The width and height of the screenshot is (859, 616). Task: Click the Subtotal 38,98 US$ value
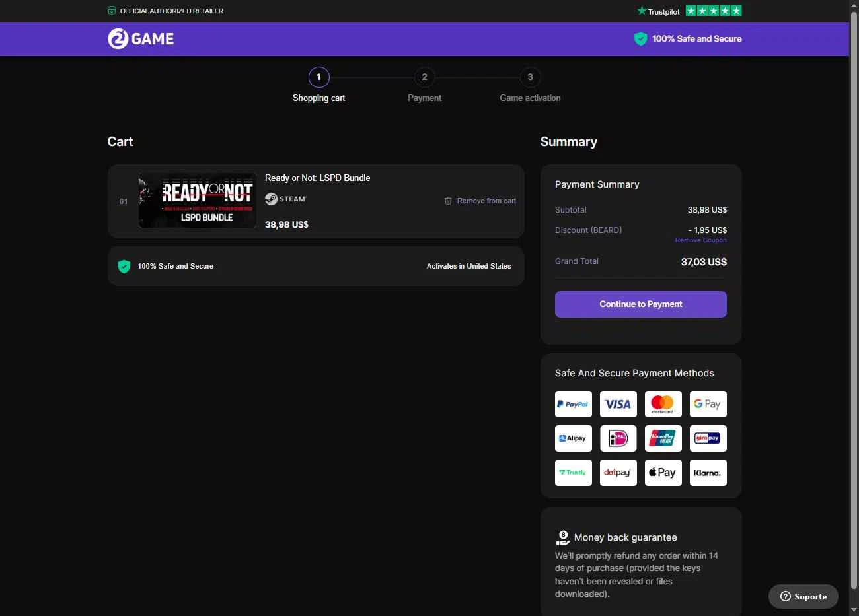point(707,210)
